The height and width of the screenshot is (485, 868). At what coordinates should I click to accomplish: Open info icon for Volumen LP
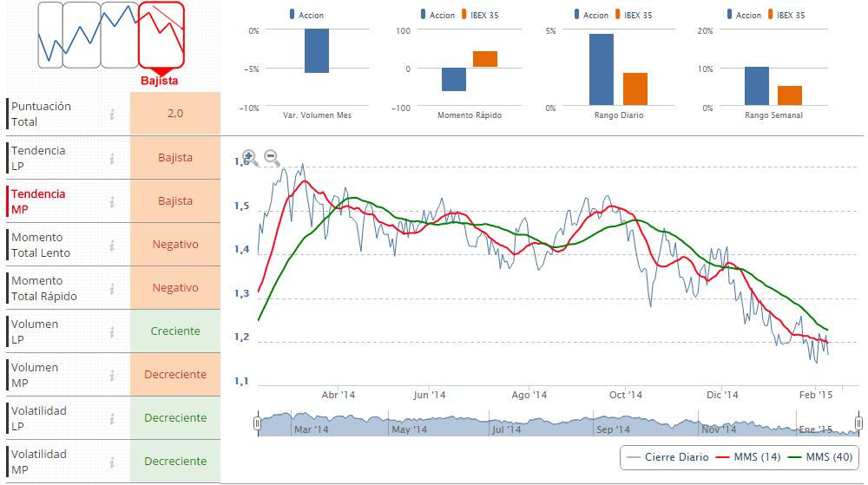[112, 332]
